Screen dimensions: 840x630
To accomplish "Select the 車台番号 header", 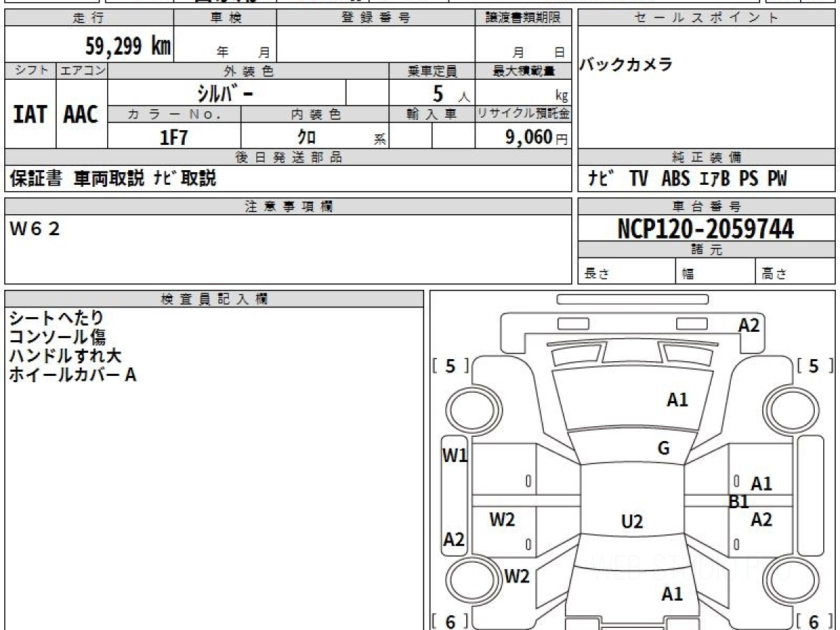I will tap(706, 206).
